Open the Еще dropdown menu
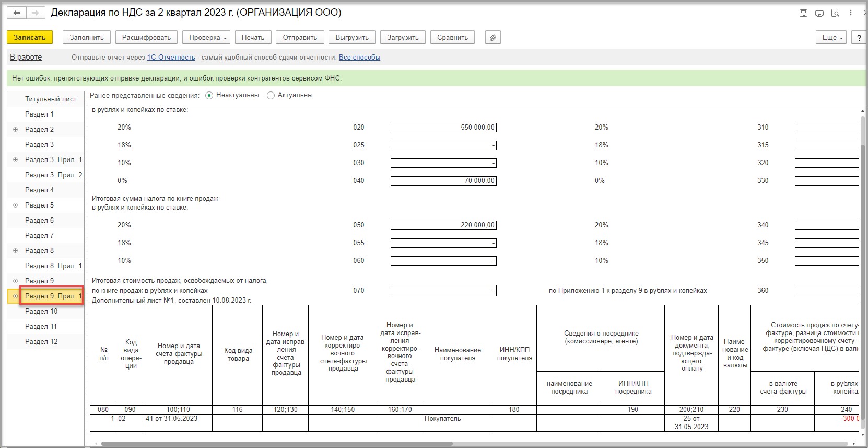The image size is (868, 448). click(x=832, y=37)
